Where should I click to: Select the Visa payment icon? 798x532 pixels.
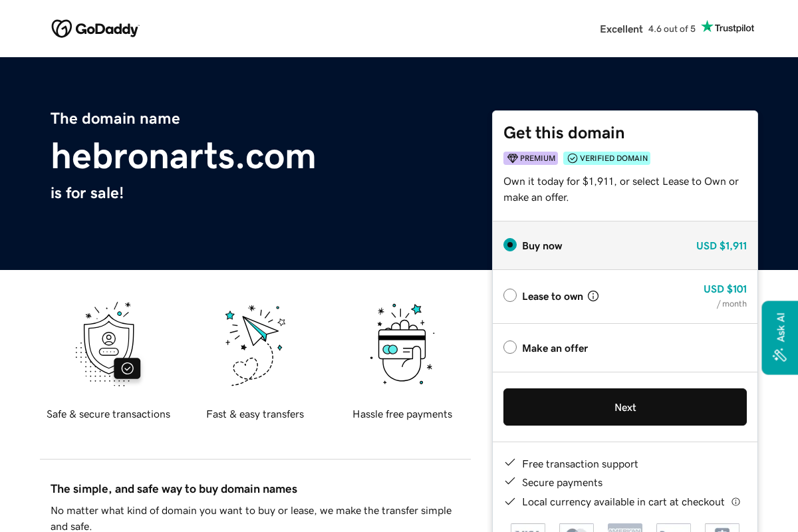(x=527, y=527)
